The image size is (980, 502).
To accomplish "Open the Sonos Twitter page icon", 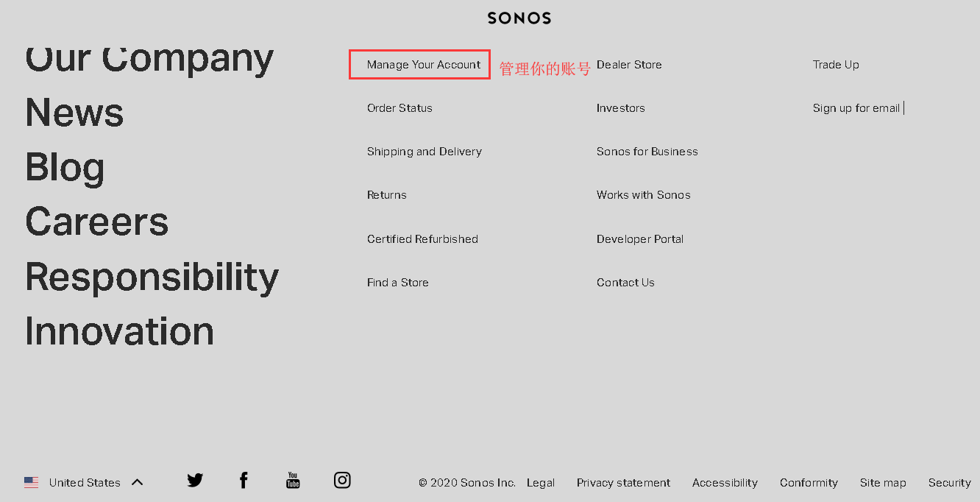I will point(195,481).
